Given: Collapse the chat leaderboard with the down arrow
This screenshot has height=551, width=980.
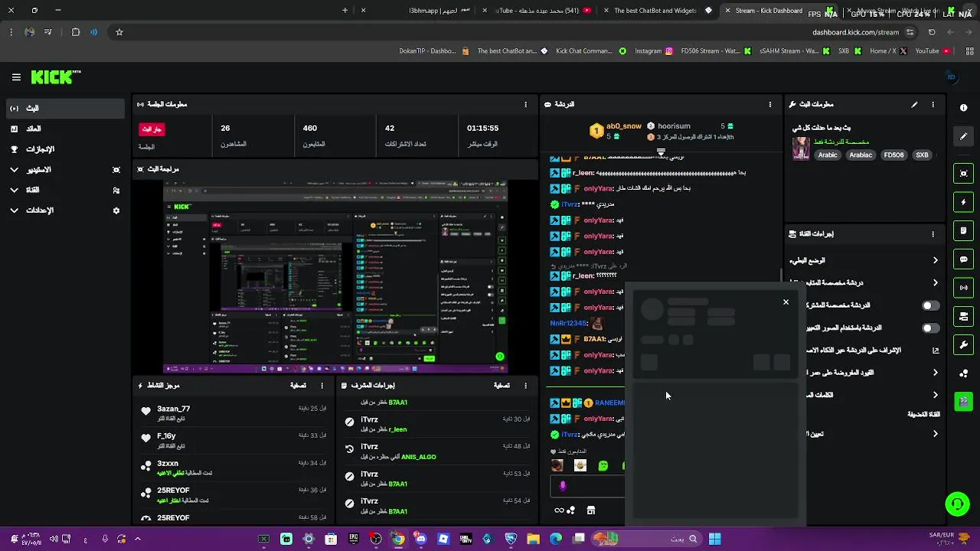Looking at the screenshot, I should pos(661,152).
